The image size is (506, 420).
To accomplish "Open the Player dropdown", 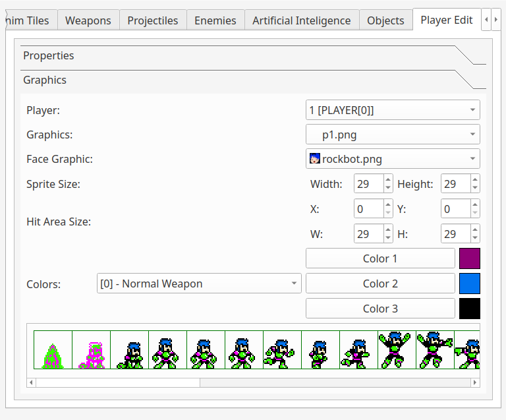I will pyautogui.click(x=393, y=110).
